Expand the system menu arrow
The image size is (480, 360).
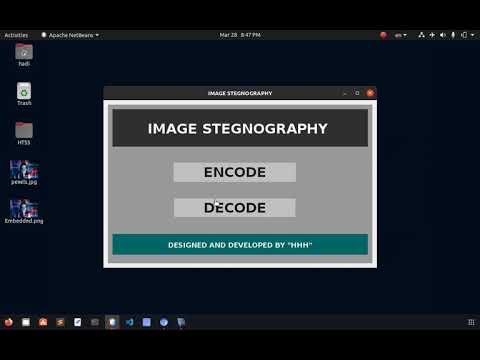tap(472, 35)
